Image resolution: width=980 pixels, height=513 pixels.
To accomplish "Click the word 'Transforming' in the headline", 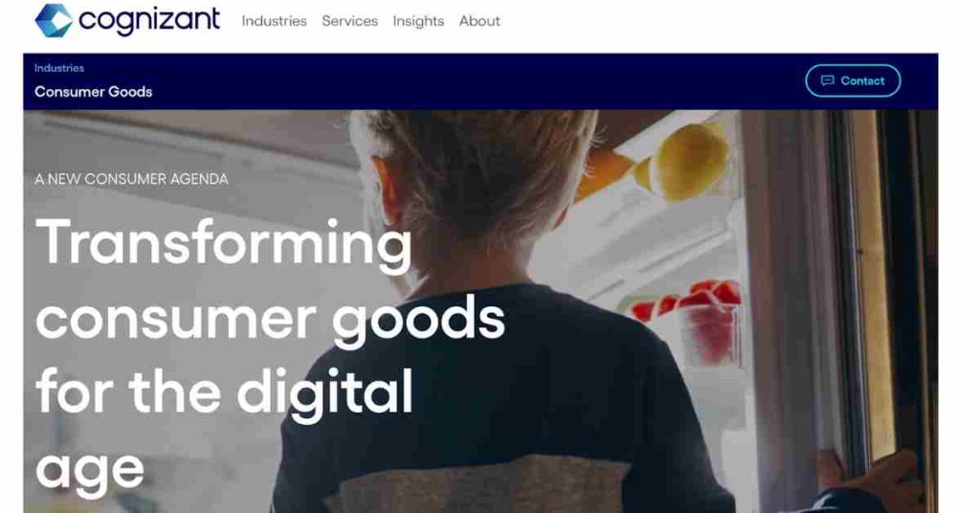I will tap(224, 244).
